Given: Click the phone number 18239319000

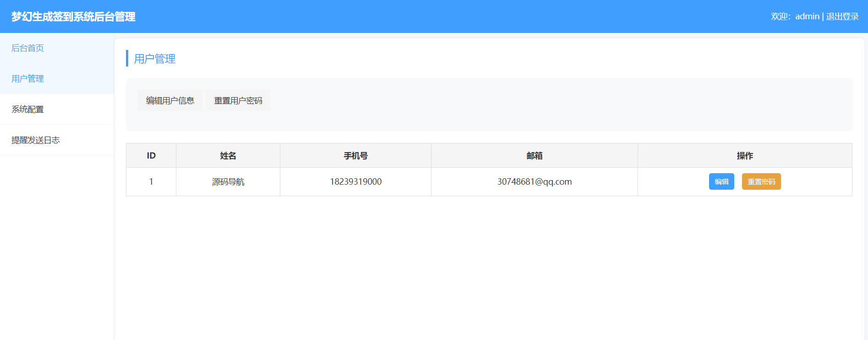Looking at the screenshot, I should (355, 182).
